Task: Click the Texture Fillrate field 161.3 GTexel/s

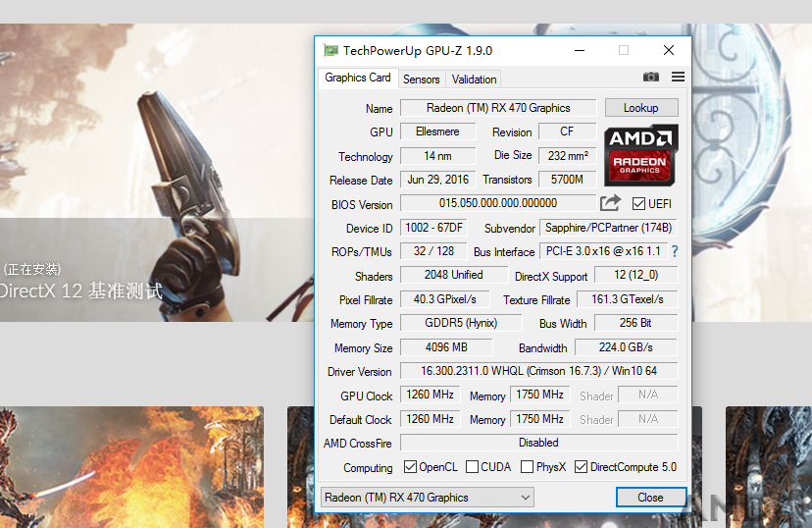Action: pos(627,299)
